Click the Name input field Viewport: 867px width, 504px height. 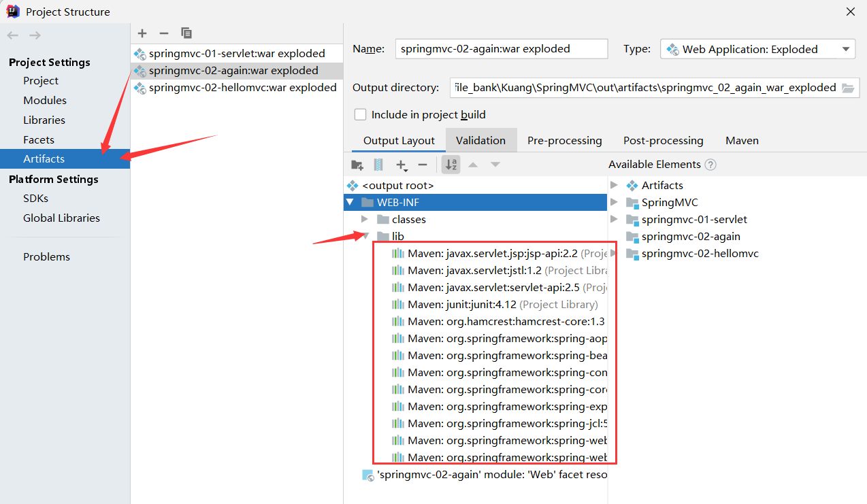[x=501, y=48]
